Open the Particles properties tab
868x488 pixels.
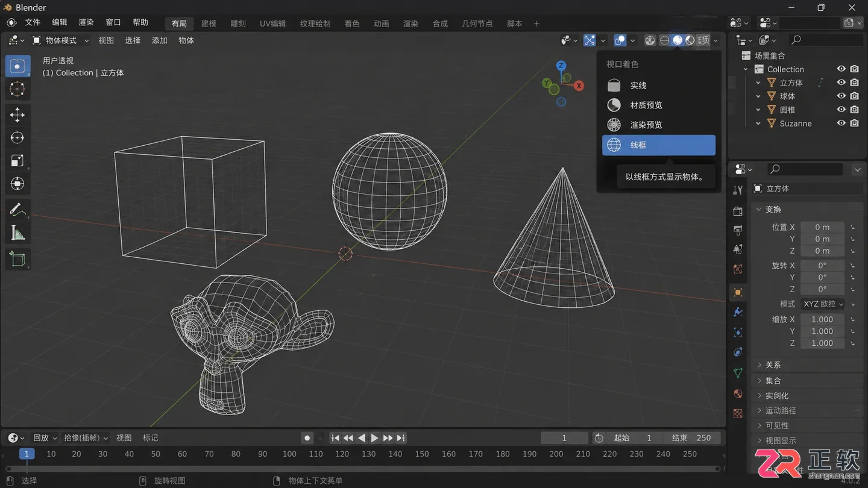point(738,332)
